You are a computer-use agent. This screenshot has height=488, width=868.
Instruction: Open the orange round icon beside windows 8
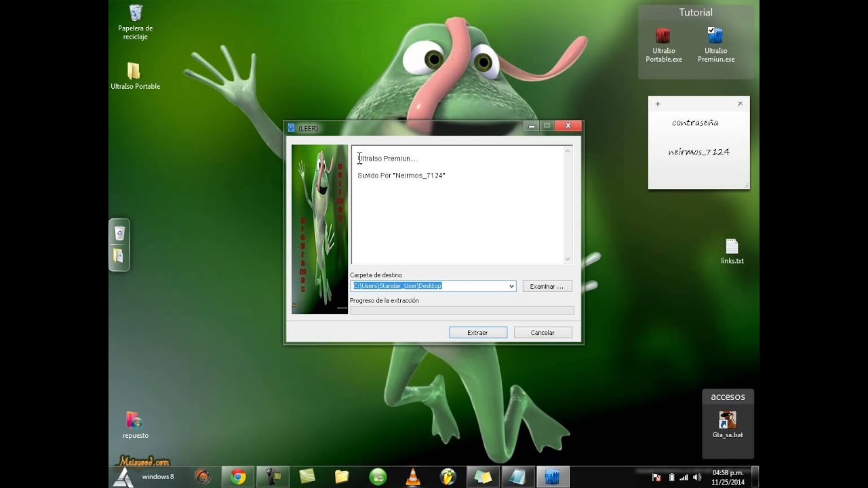(x=202, y=476)
